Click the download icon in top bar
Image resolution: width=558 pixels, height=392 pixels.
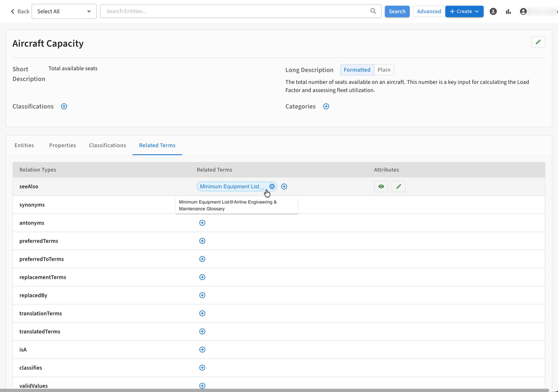[493, 11]
